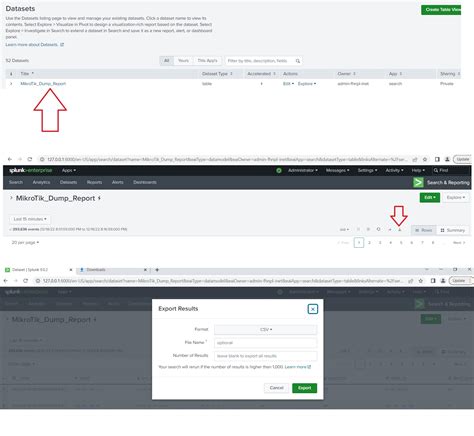474x436 pixels.
Task: Sort by Owner column header
Action: [346, 74]
